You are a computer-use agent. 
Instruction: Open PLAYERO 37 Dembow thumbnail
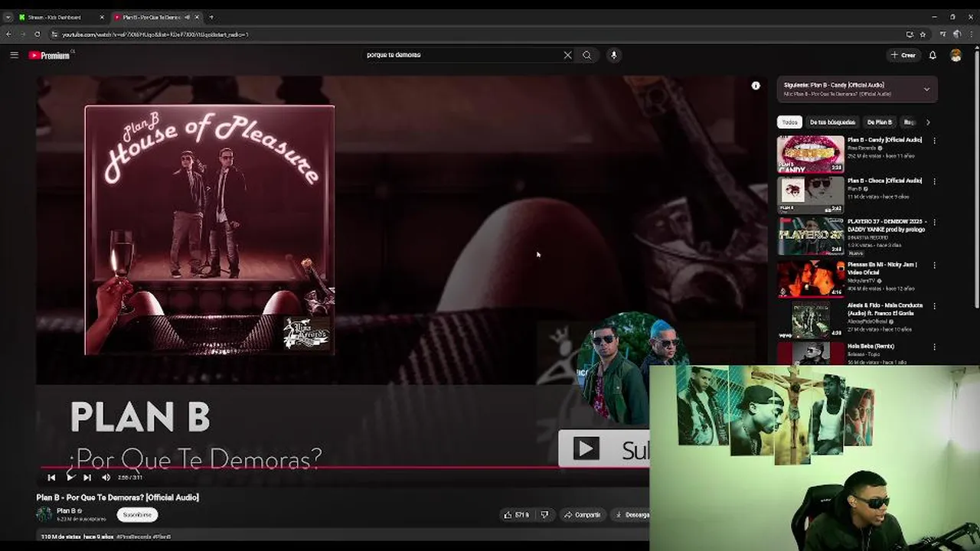coord(811,236)
